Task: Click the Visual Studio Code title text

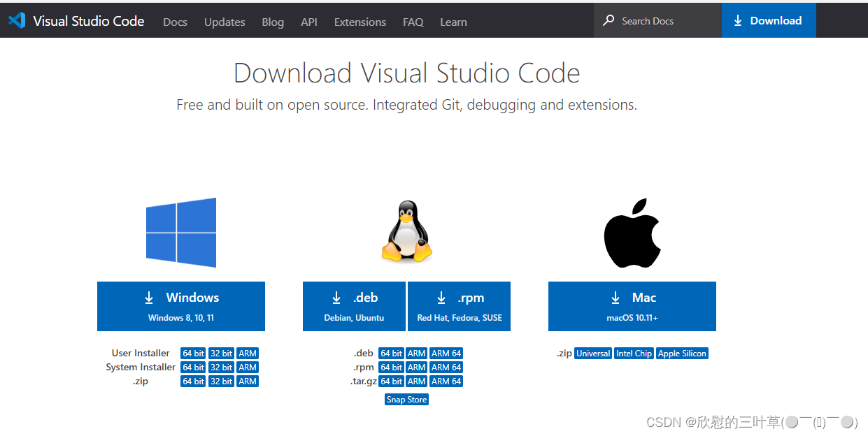Action: tap(89, 21)
